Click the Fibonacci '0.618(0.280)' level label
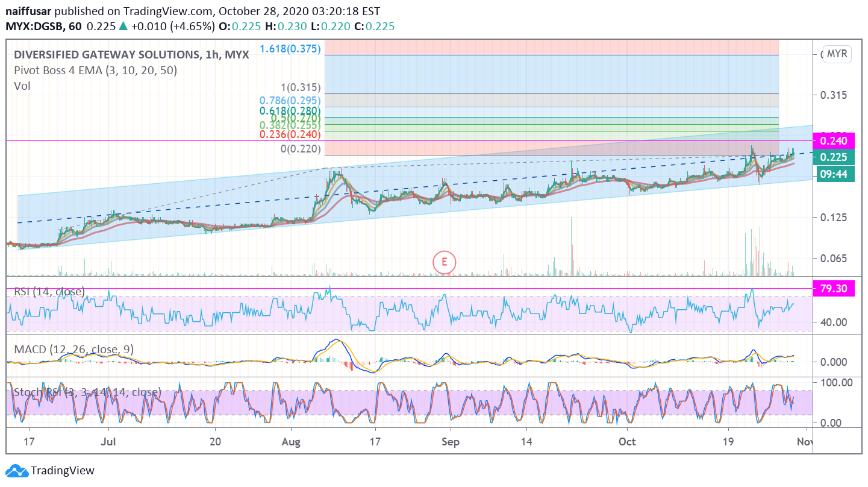 (x=290, y=111)
